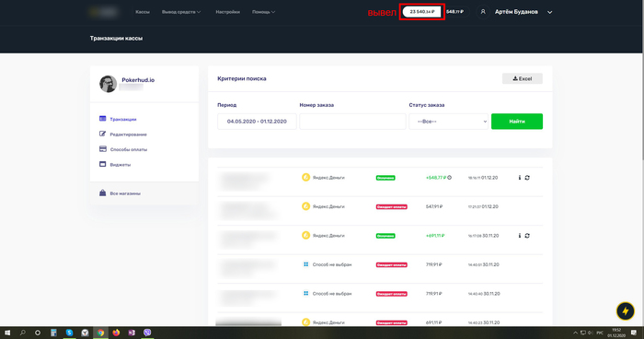Viewport: 644px width, 339px height.
Task: Click the Pokerhud.io avatar photo
Action: coord(108,84)
